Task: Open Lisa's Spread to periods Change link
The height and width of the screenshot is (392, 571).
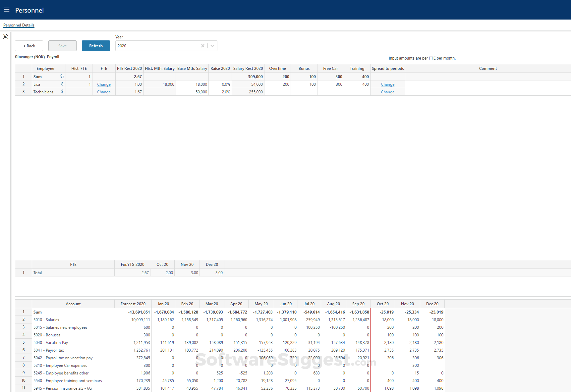Action: [x=388, y=84]
